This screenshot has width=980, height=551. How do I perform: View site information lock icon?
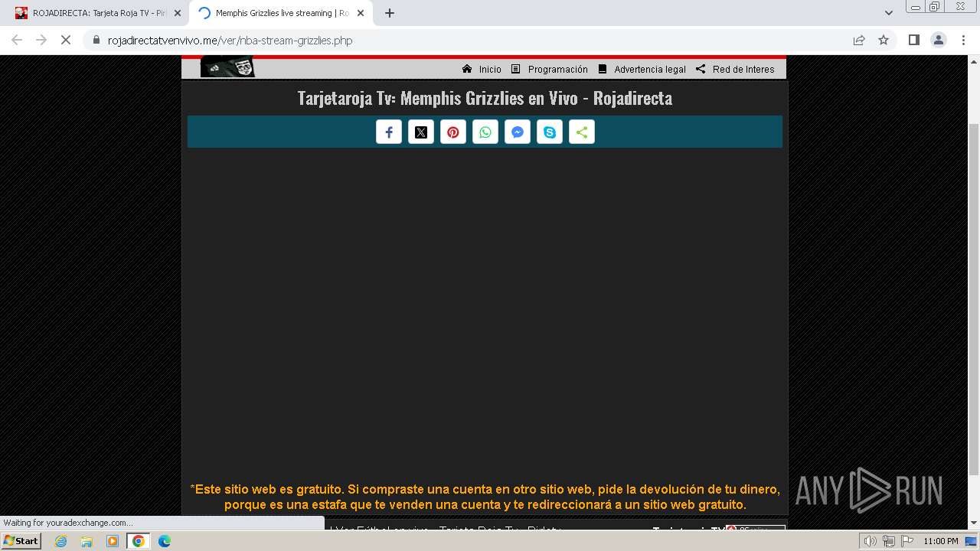[96, 40]
